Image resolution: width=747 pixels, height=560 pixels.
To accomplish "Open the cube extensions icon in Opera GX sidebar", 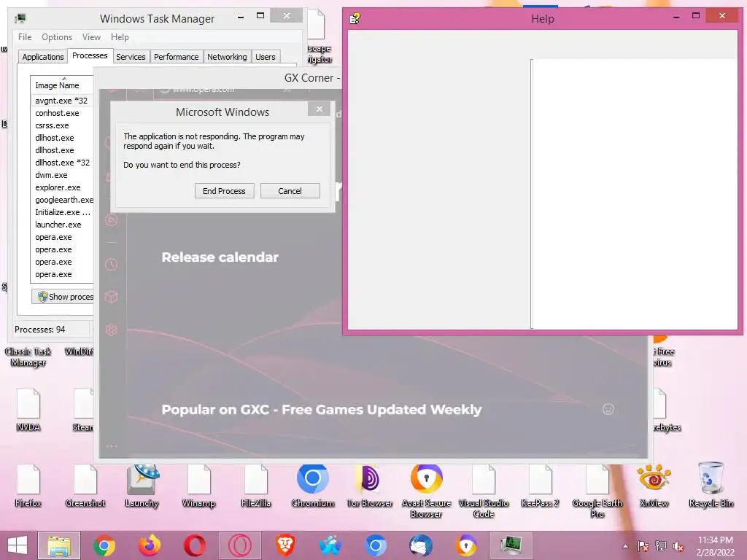I will point(112,297).
